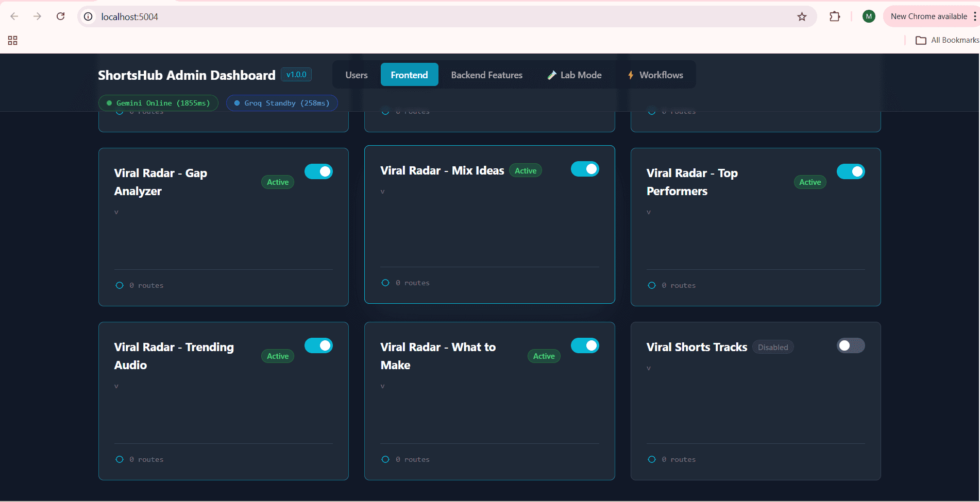Open the Lab Mode tab
This screenshot has height=502, width=980.
point(575,75)
